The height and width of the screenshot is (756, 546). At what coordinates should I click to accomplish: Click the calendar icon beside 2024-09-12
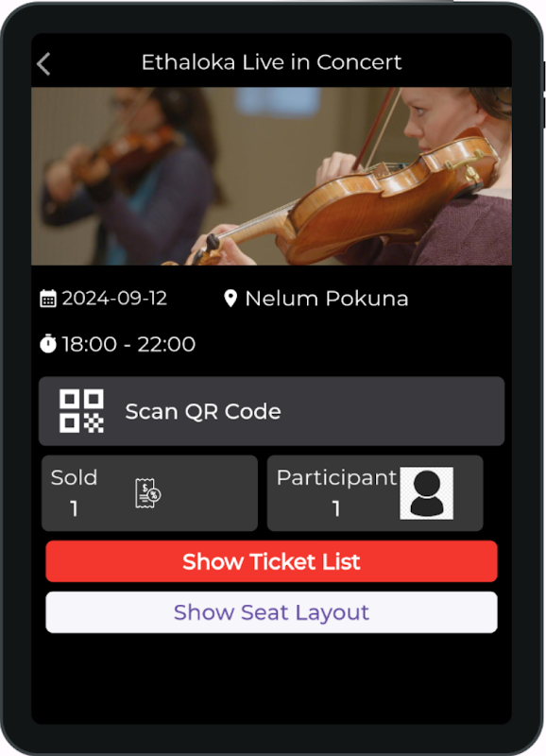pyautogui.click(x=48, y=299)
